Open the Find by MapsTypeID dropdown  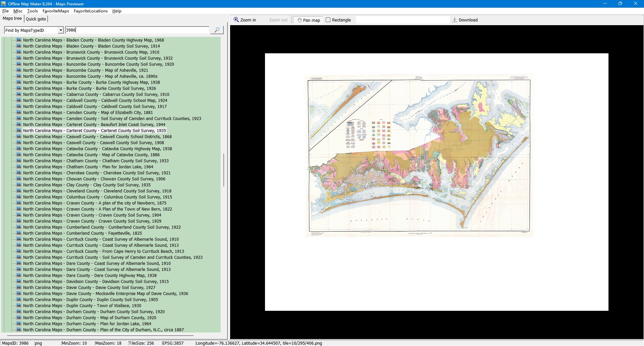[60, 30]
